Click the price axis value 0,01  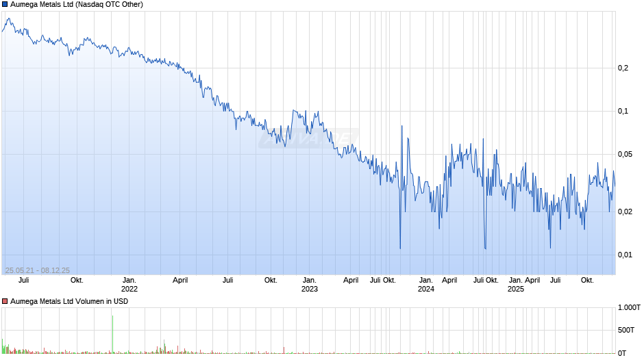pos(625,255)
